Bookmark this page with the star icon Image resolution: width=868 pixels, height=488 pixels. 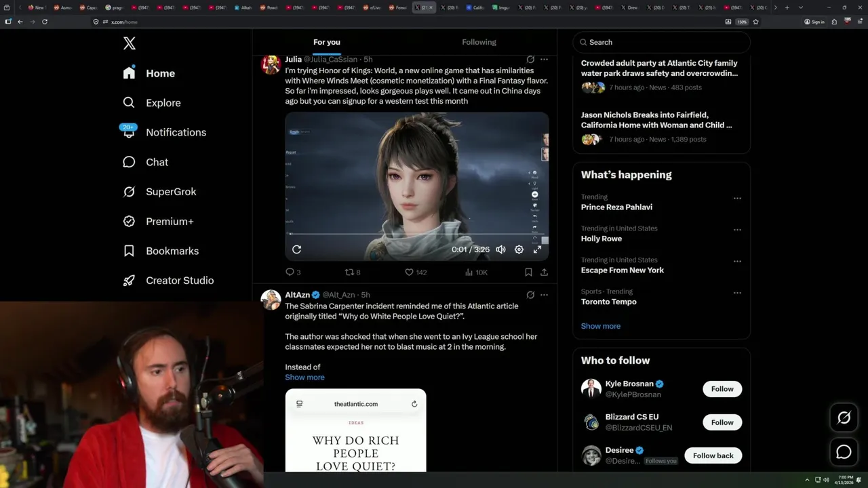click(755, 22)
